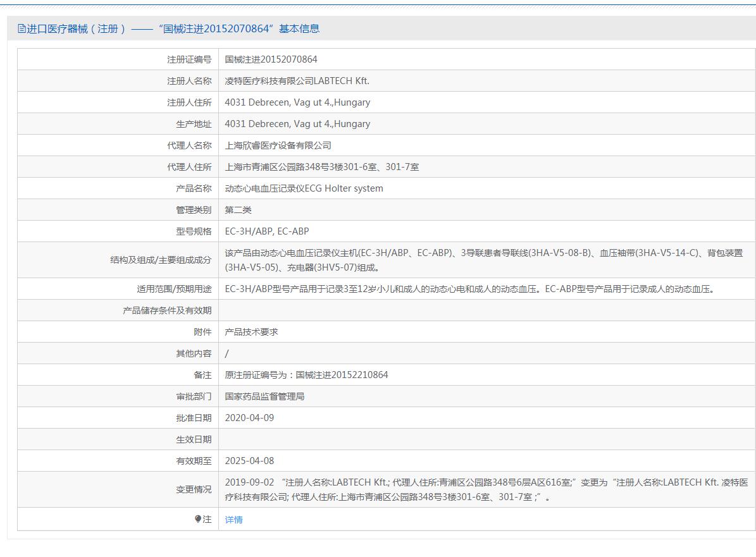This screenshot has height=557, width=756.
Task: Click the 适用范围/预期用途 description text
Action: (x=469, y=289)
